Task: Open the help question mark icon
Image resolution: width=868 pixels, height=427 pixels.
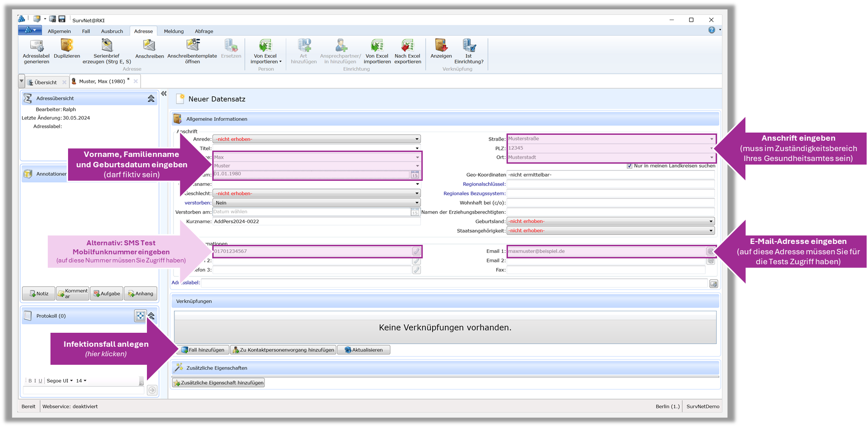Action: click(x=712, y=30)
